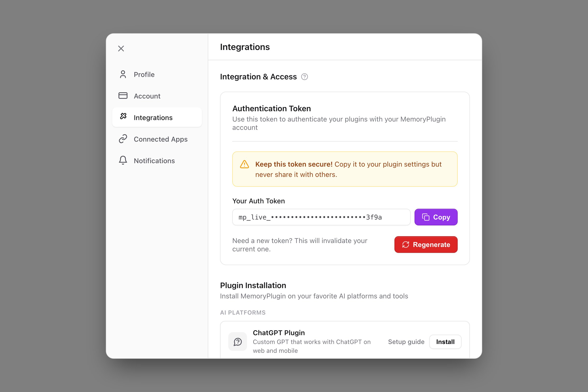
Task: Click the "Your Auth Token" label
Action: point(258,201)
